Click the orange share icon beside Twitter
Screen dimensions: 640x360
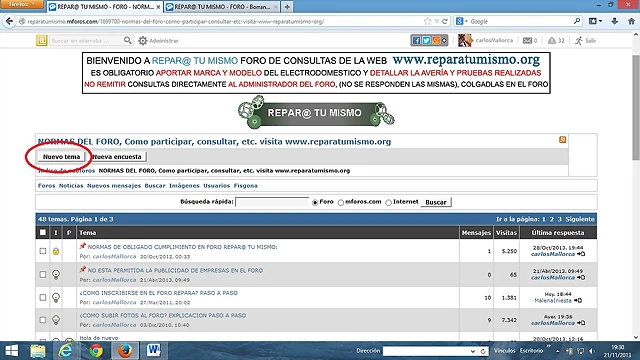tap(436, 40)
